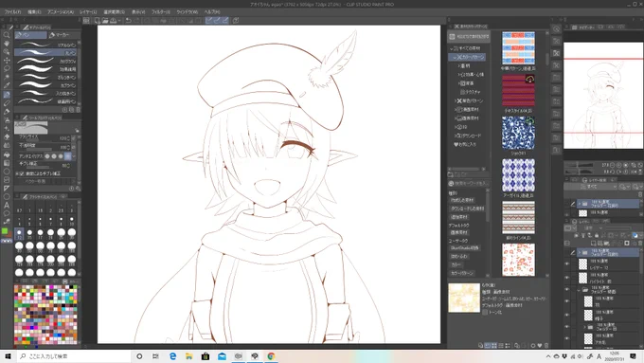Select the Pen tool in toolbar
The image size is (644, 363).
click(7, 94)
